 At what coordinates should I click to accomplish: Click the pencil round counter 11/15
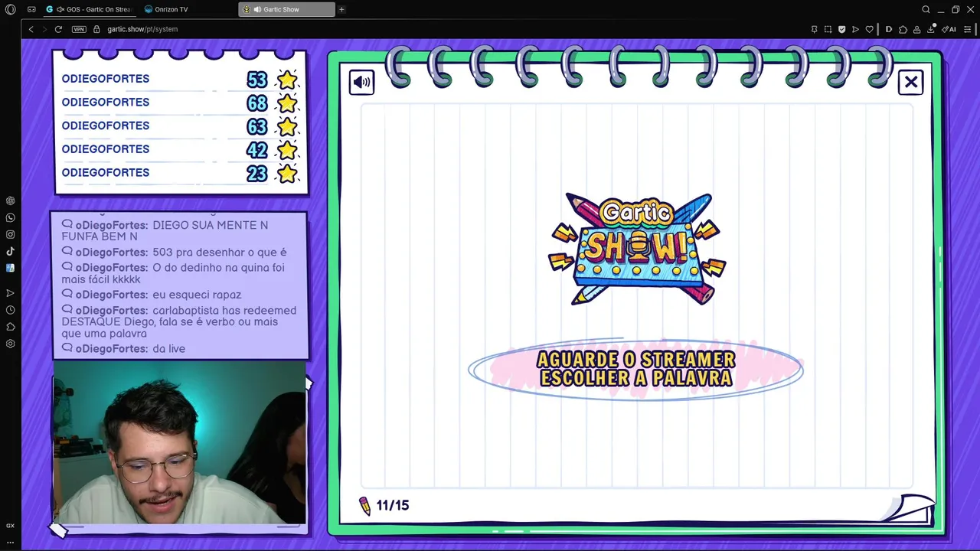point(384,505)
